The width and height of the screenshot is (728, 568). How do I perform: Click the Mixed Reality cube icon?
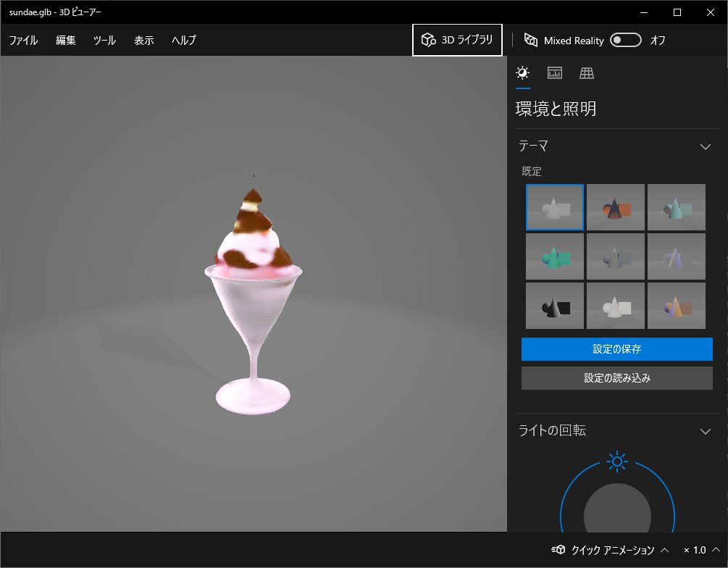[x=531, y=40]
